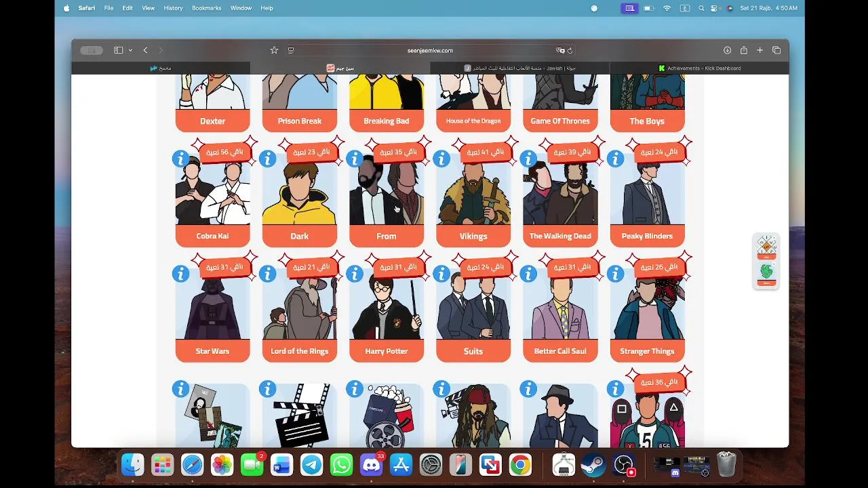Switch to the Jawlah tab

519,68
